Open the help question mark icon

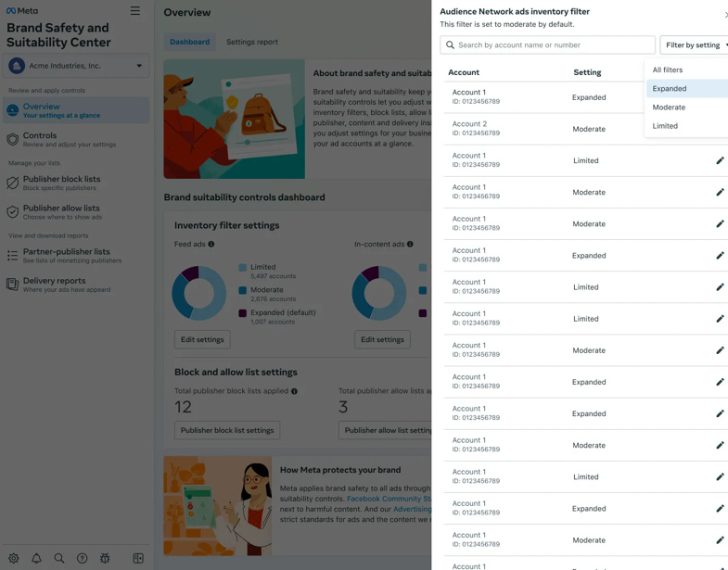(83, 558)
